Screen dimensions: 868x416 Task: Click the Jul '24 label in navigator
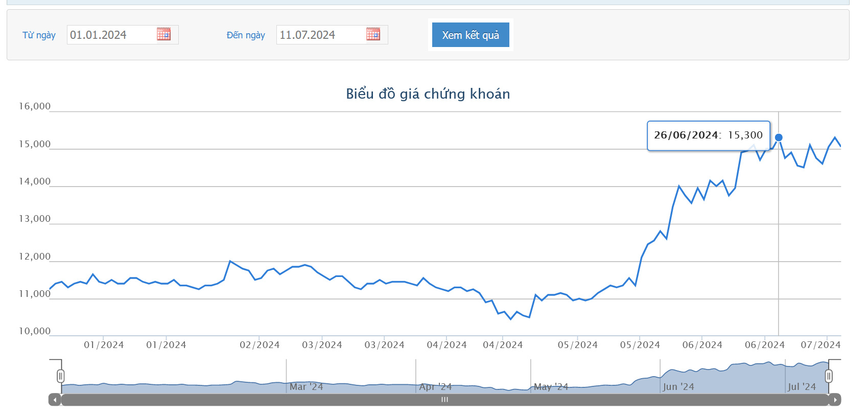tap(802, 387)
